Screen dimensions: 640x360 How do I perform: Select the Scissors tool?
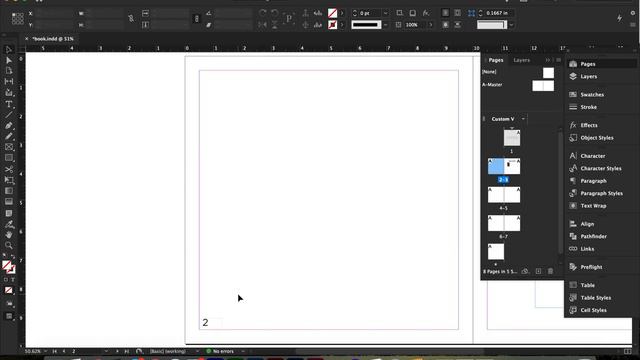click(9, 169)
